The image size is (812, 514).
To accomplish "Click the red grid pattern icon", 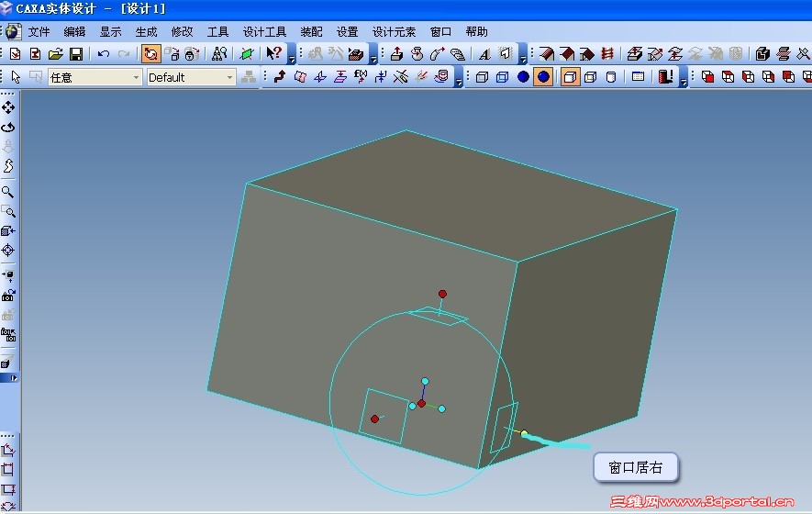I will pyautogui.click(x=606, y=54).
